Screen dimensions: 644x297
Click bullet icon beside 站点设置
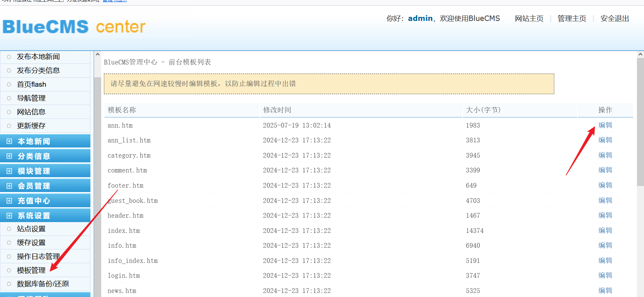9,229
